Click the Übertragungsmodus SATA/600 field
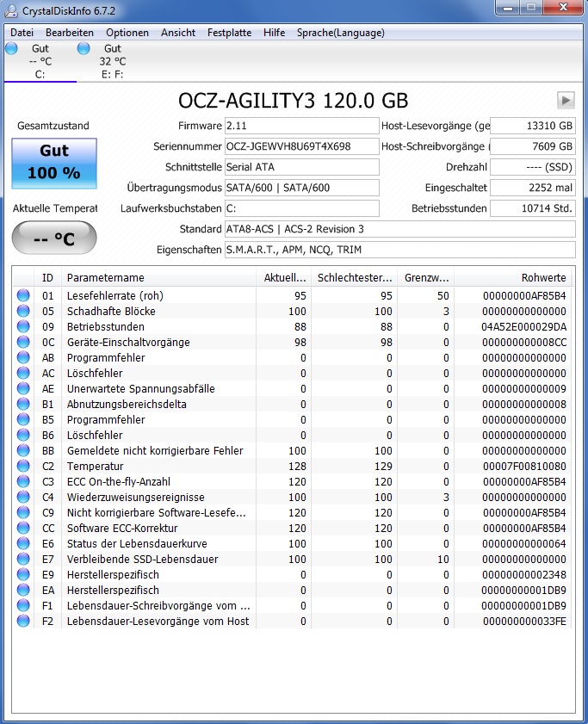 [x=301, y=188]
